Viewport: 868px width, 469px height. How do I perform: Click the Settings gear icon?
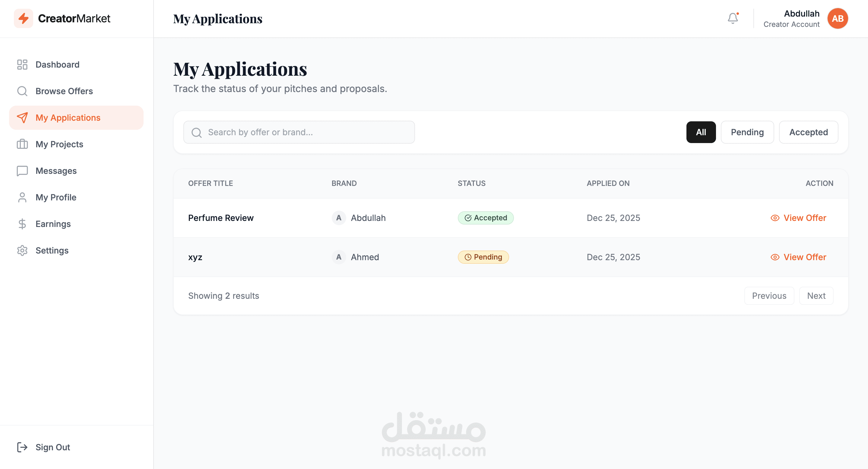pyautogui.click(x=22, y=250)
